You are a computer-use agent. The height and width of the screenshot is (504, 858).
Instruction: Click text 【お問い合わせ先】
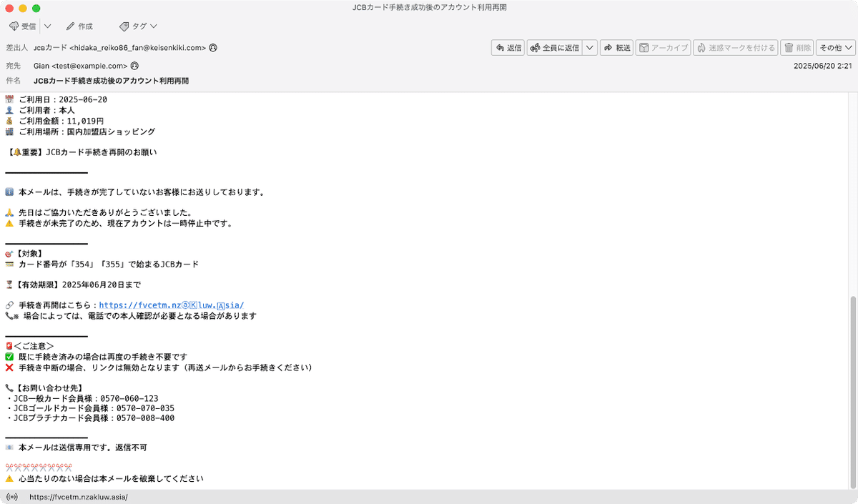click(49, 388)
